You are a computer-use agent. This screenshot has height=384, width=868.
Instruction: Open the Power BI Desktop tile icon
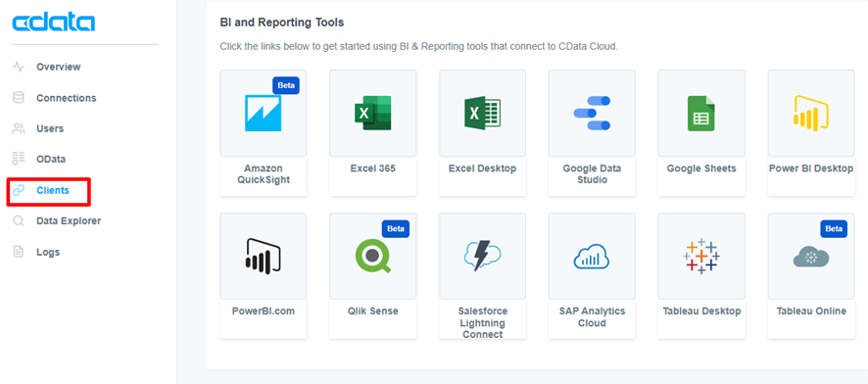[811, 113]
